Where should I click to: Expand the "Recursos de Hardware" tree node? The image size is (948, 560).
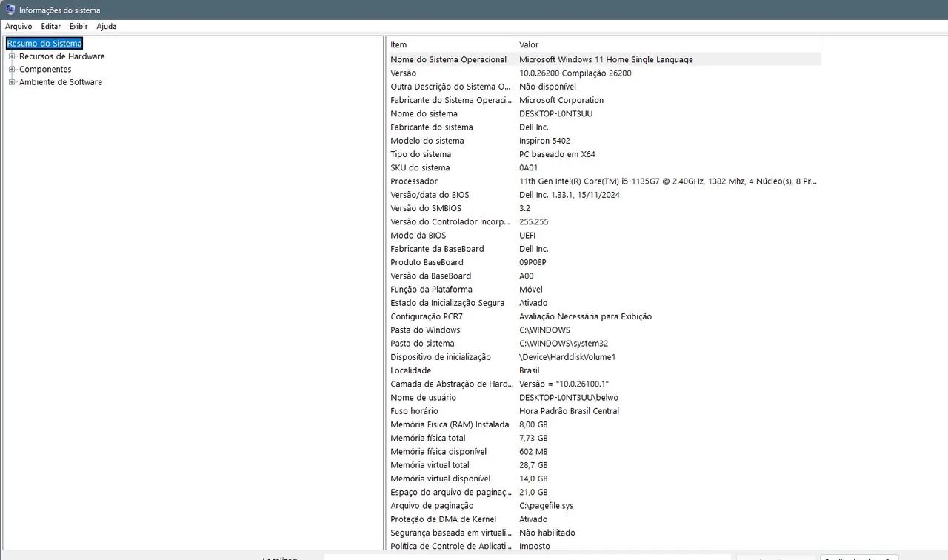[x=11, y=56]
